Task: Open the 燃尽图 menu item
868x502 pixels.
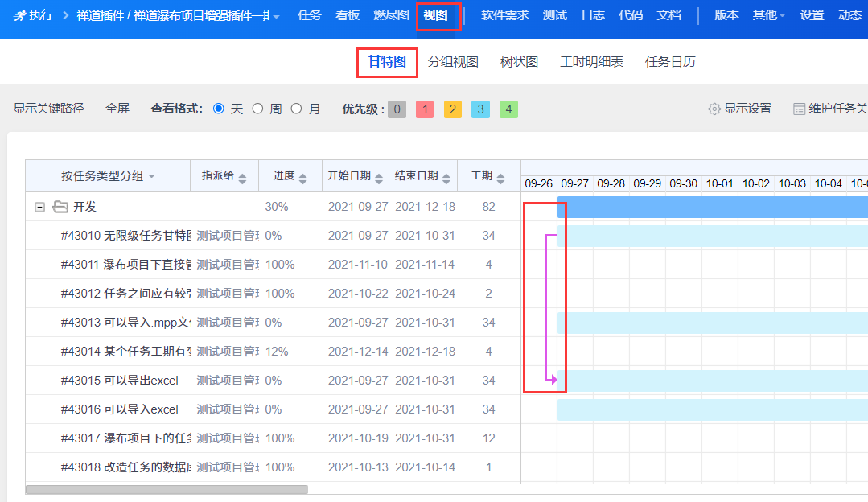Action: coord(392,15)
